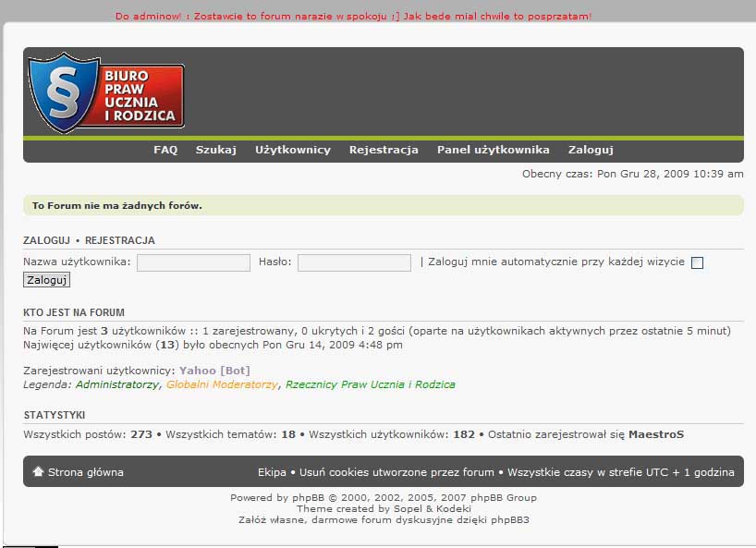Click the Biuro Praw Ucznia i Rodzica logo
The image size is (756, 548).
106,93
